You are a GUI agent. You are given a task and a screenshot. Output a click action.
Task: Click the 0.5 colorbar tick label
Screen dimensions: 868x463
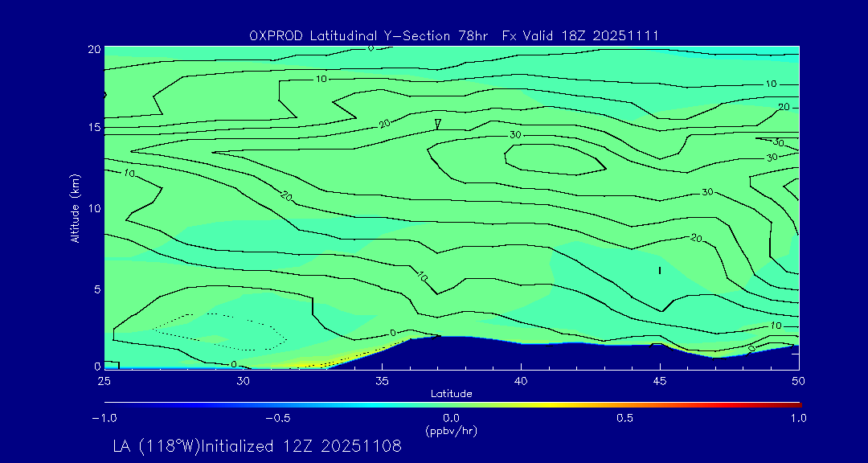point(624,418)
